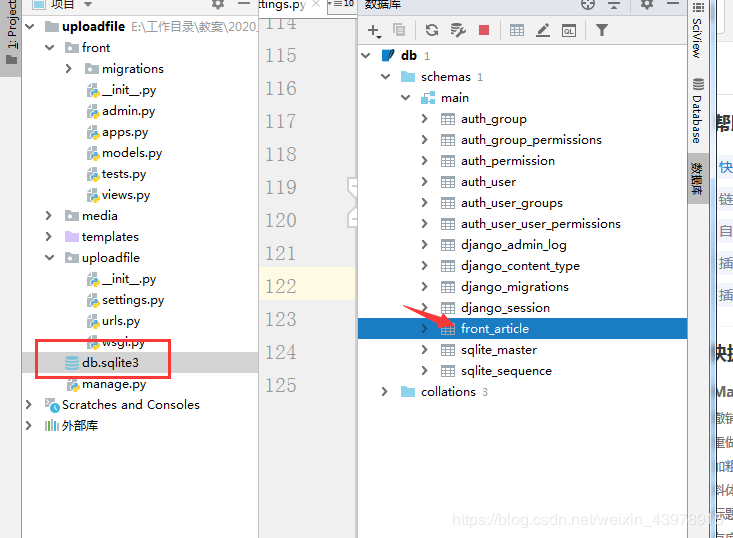Click the add data source plus icon
The height and width of the screenshot is (538, 733).
(374, 31)
